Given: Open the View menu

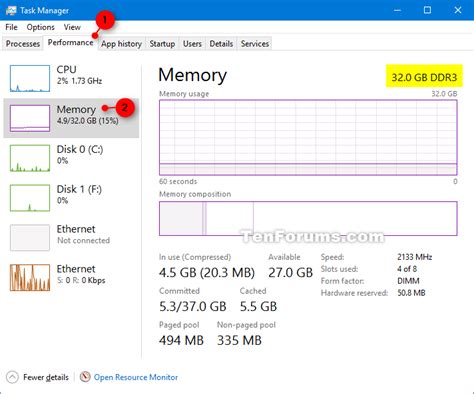Looking at the screenshot, I should [72, 27].
